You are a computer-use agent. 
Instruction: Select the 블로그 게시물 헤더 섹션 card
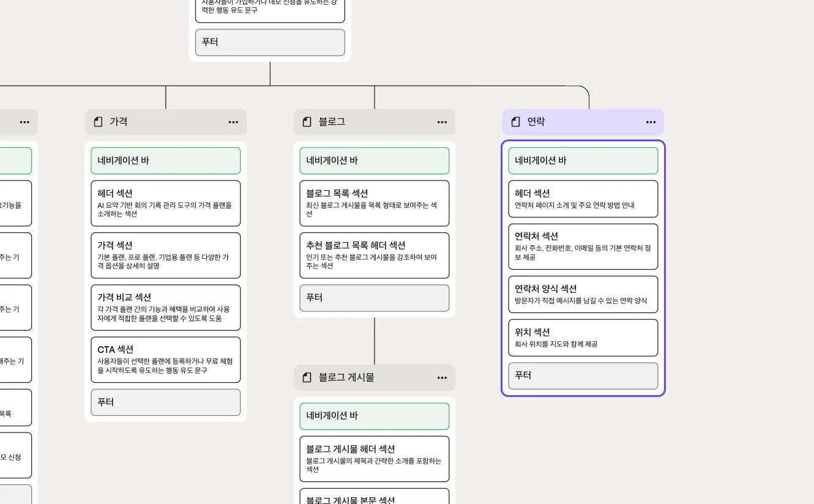(x=374, y=459)
